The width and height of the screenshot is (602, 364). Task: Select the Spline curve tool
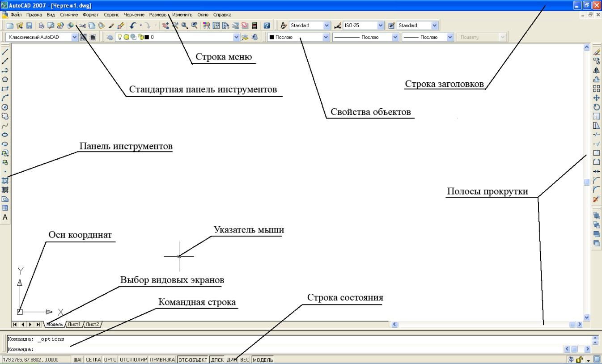(5, 125)
